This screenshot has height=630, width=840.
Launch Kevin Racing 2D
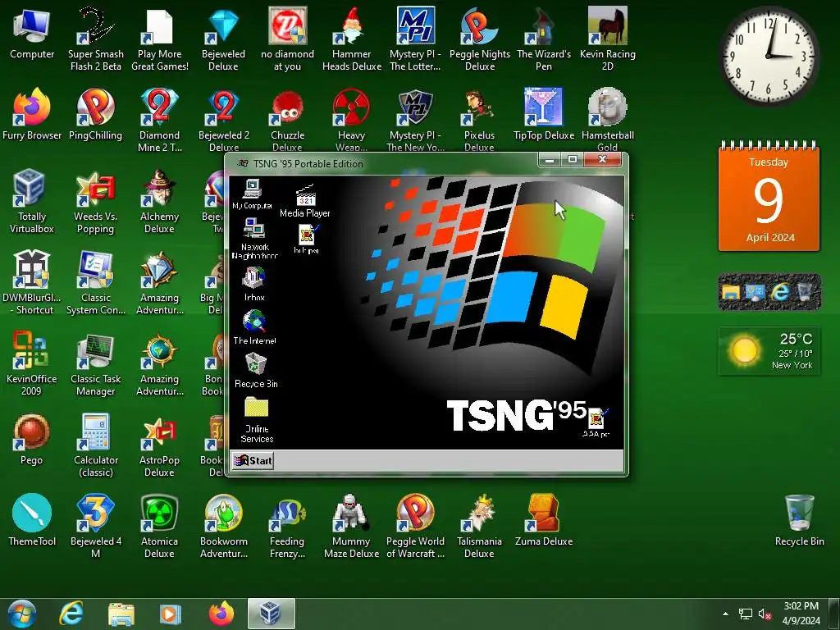[608, 39]
